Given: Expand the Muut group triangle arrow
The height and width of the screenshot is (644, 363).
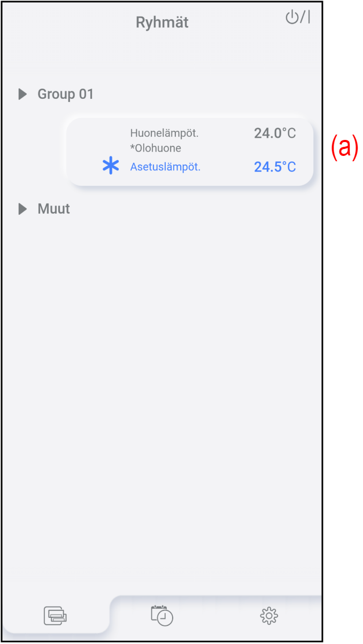Looking at the screenshot, I should [22, 209].
